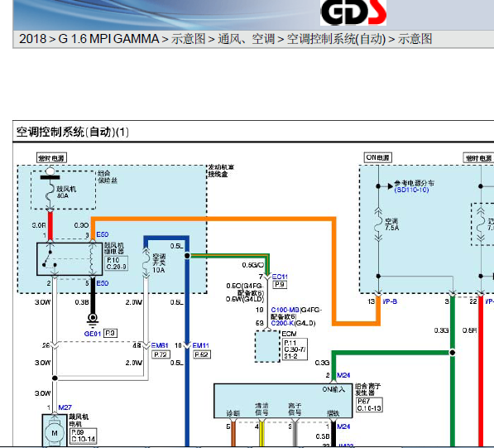494x448 pixels.
Task: Click the blower motor M symbol
Action: (x=55, y=433)
